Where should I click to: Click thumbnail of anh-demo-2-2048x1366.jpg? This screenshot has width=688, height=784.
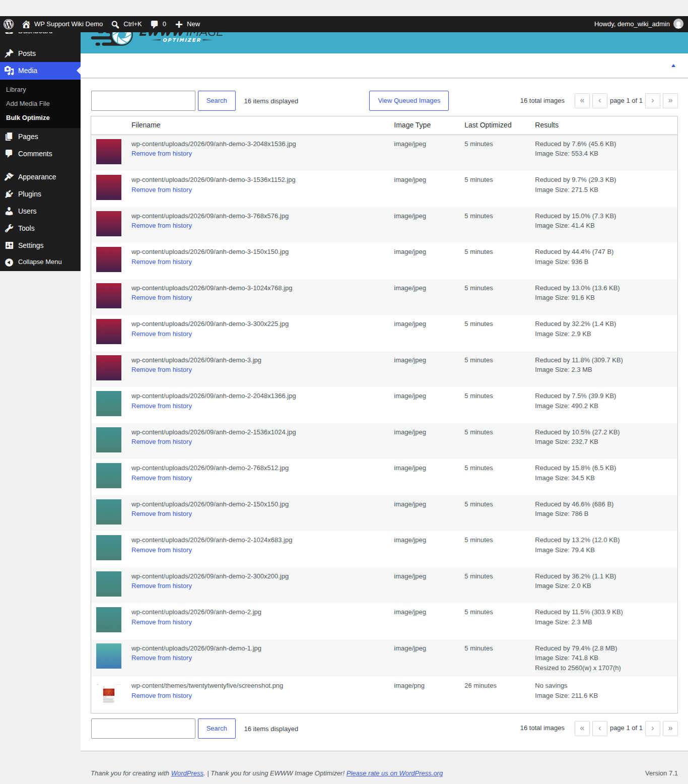[109, 404]
